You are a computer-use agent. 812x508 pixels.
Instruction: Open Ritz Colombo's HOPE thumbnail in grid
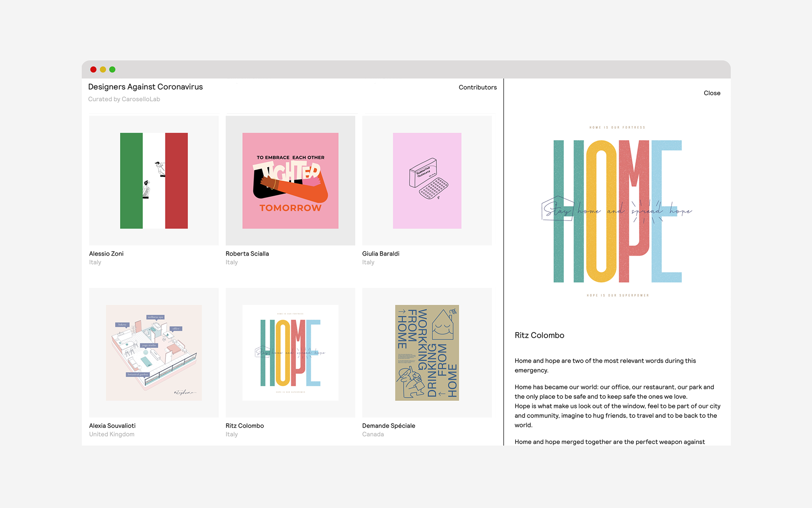click(291, 353)
